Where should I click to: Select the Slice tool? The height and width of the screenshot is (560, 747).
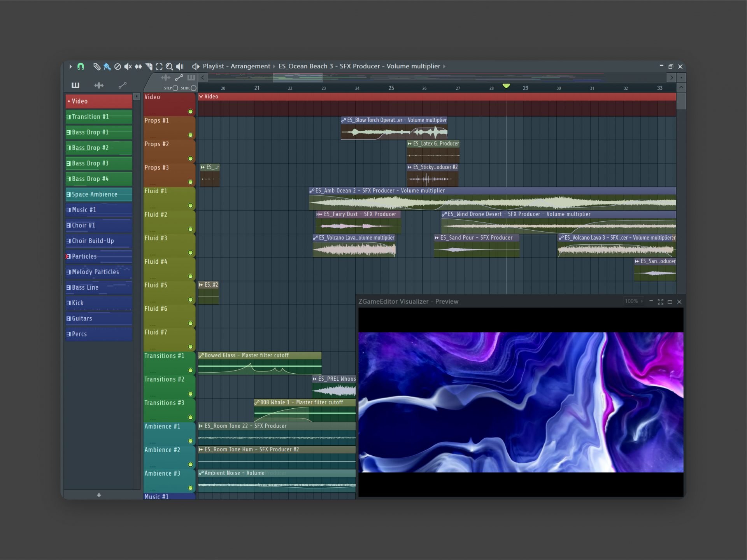(149, 66)
